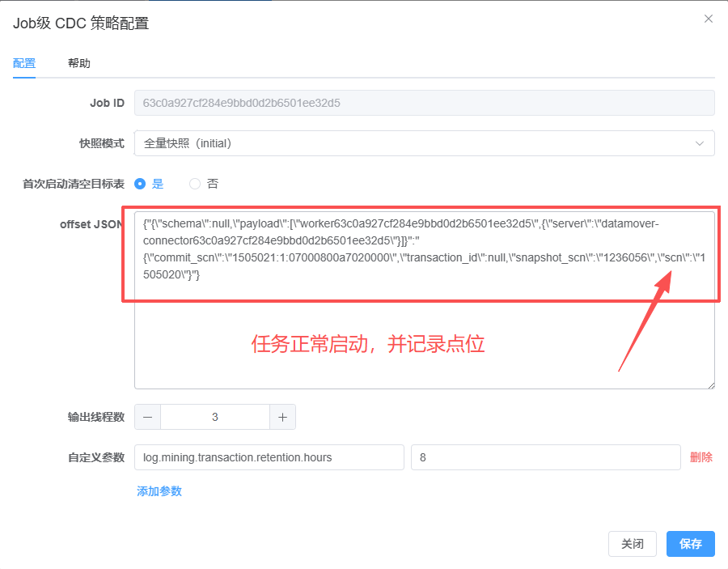The image size is (728, 569).
Task: Expand snapshot mode list via chevron arrow
Action: (699, 143)
